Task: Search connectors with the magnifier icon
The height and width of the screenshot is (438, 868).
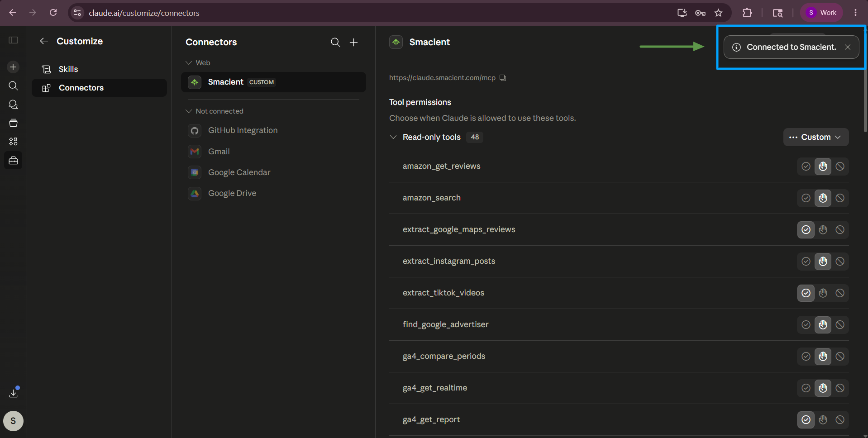Action: coord(335,42)
